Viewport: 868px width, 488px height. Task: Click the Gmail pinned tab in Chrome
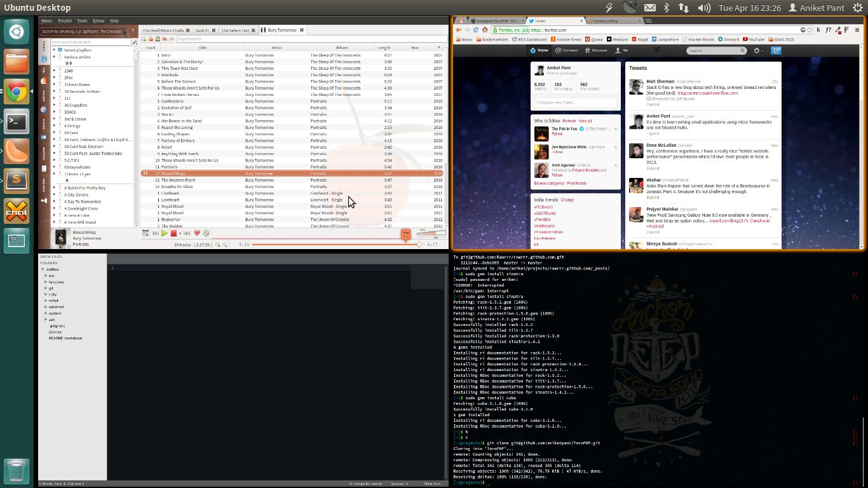click(x=462, y=21)
